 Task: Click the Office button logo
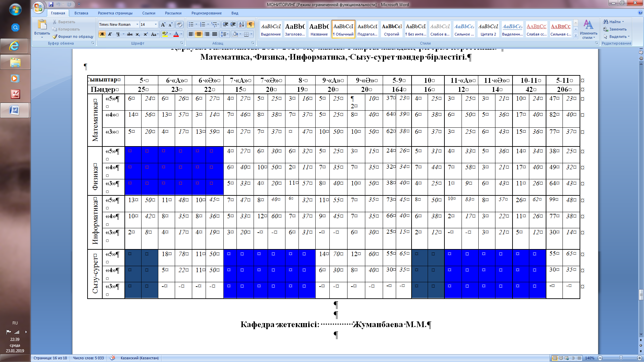coord(39,7)
